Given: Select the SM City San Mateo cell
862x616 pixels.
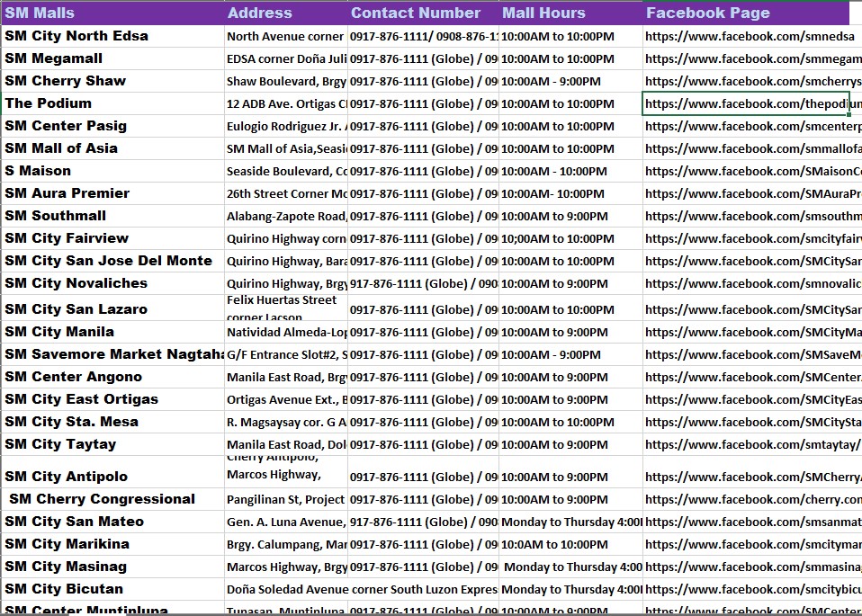Looking at the screenshot, I should coord(112,522).
